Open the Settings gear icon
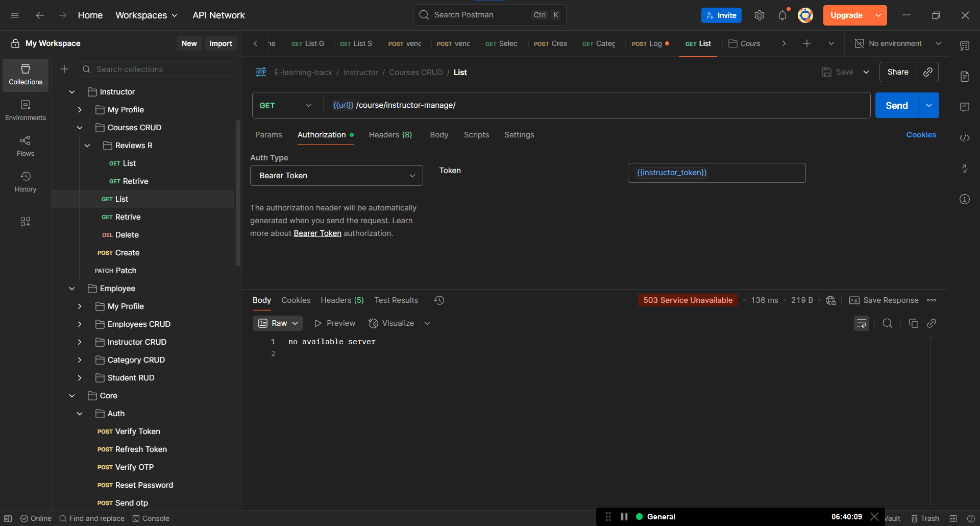The height and width of the screenshot is (526, 980). [x=759, y=15]
